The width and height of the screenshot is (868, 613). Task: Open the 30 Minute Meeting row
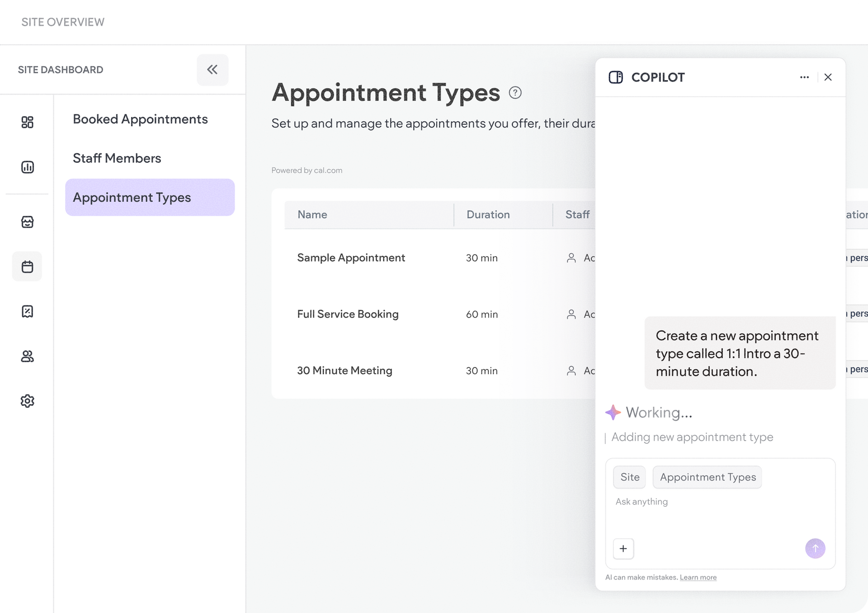[440, 371]
